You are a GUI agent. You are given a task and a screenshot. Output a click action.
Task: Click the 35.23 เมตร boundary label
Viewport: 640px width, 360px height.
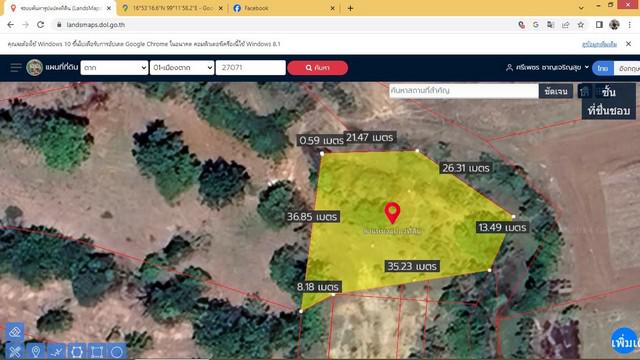412,267
